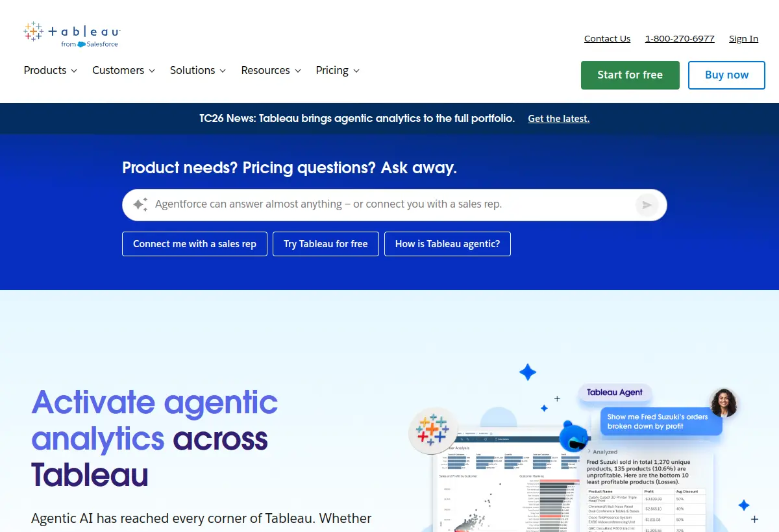
Task: Click the Agentforce sparkle icon in search box
Action: (140, 204)
